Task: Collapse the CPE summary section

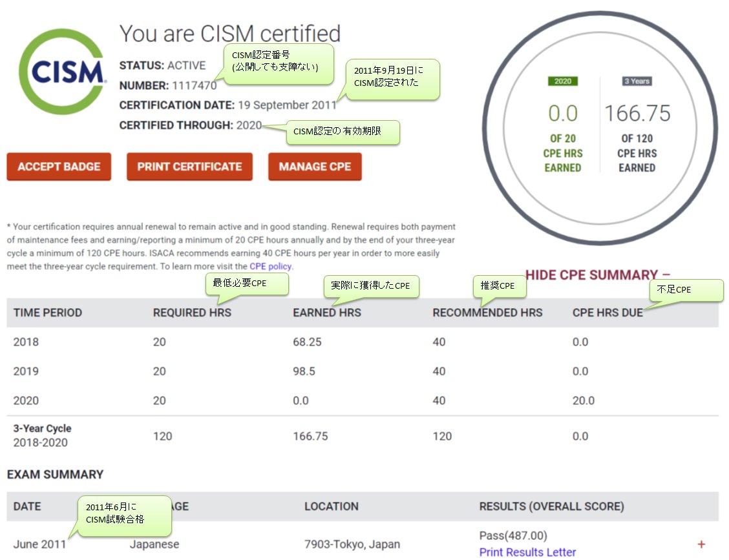Action: pos(597,275)
